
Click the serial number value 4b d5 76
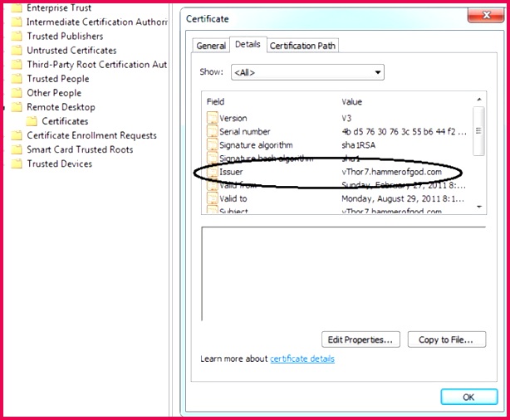(404, 132)
